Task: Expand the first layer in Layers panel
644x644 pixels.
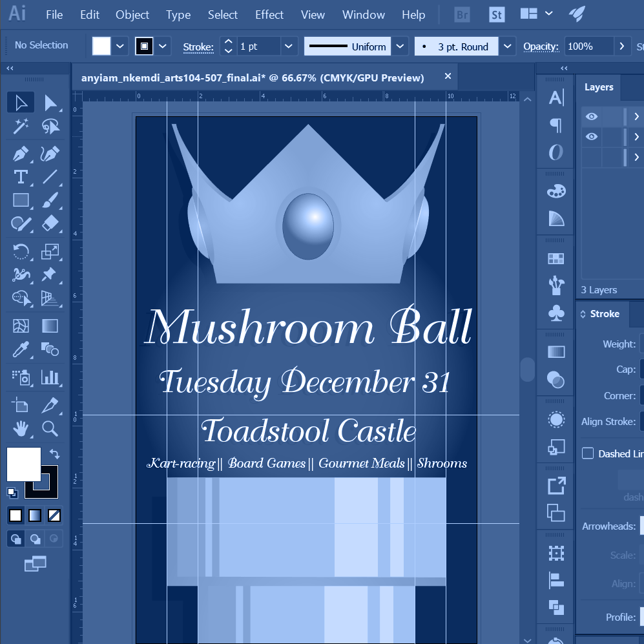Action: [636, 117]
